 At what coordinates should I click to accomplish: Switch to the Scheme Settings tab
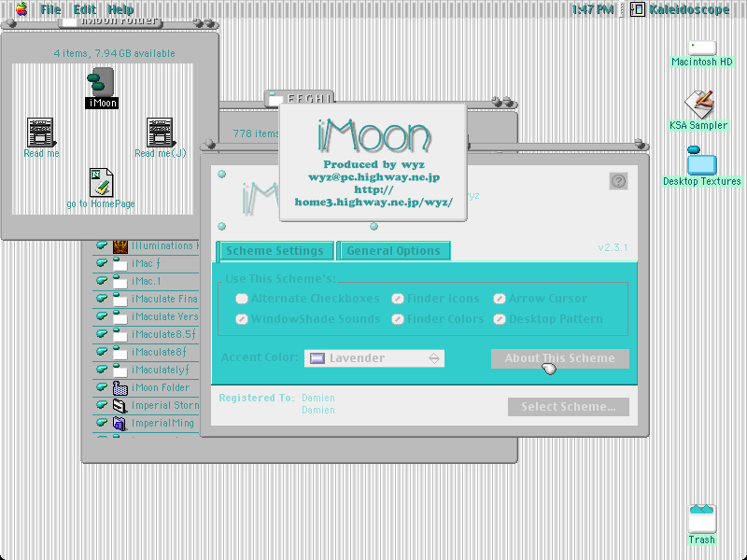tap(275, 251)
